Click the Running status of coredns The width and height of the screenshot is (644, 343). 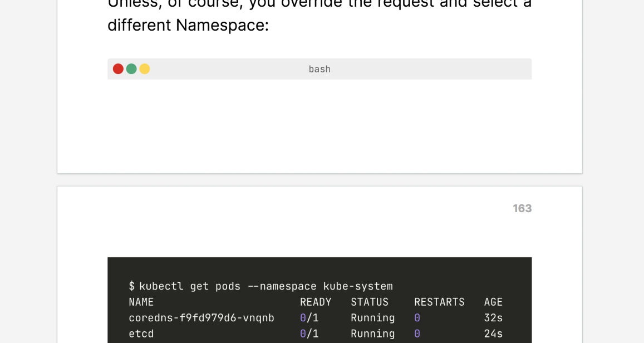click(x=373, y=318)
